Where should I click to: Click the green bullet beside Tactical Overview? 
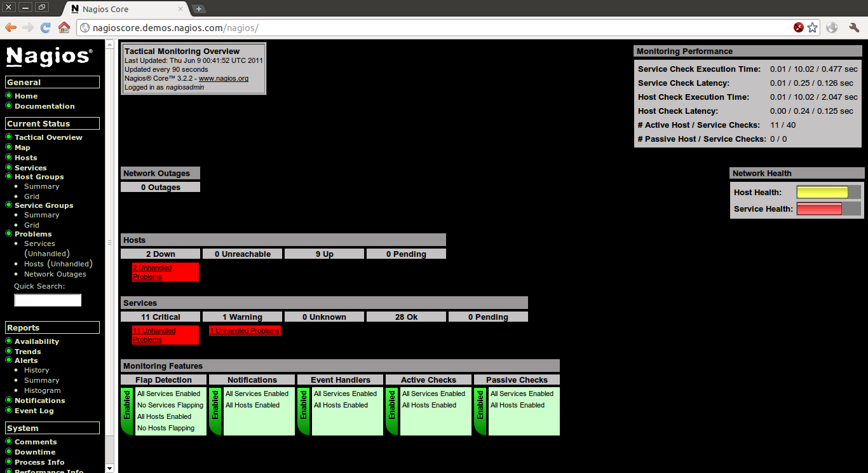point(9,137)
